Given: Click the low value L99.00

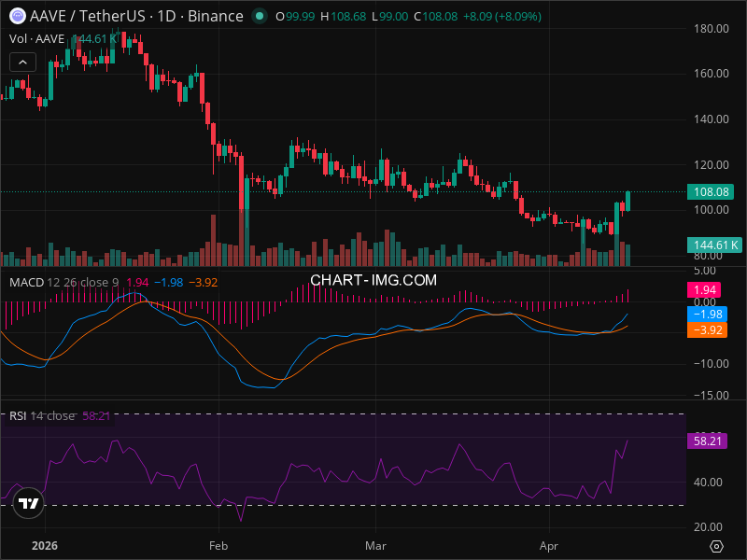Looking at the screenshot, I should pyautogui.click(x=389, y=16).
